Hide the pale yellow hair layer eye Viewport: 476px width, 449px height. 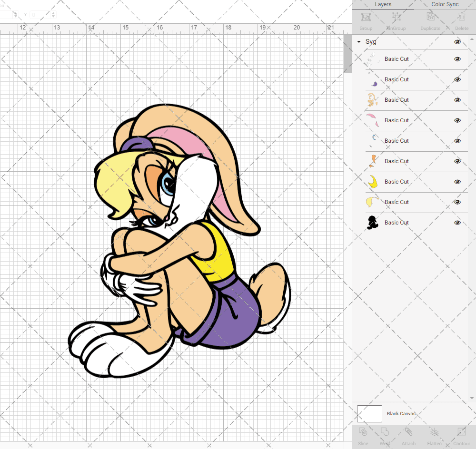click(457, 202)
